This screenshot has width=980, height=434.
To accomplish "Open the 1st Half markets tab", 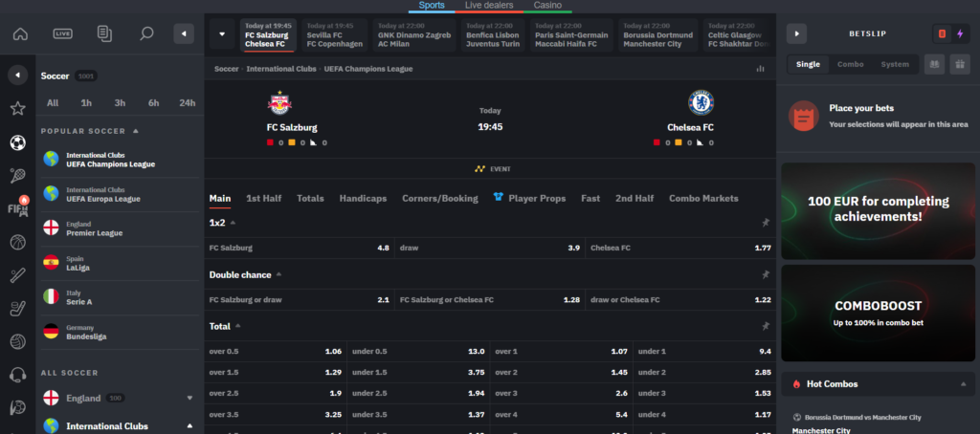I will (264, 198).
